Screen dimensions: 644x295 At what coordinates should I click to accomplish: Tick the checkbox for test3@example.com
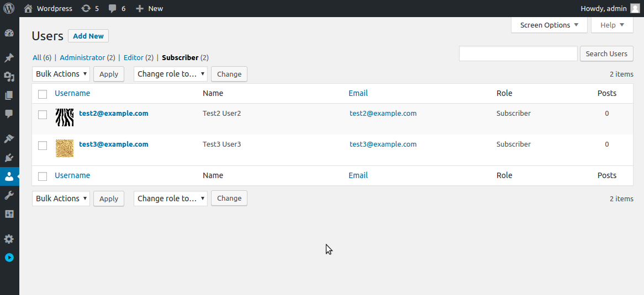coord(43,145)
